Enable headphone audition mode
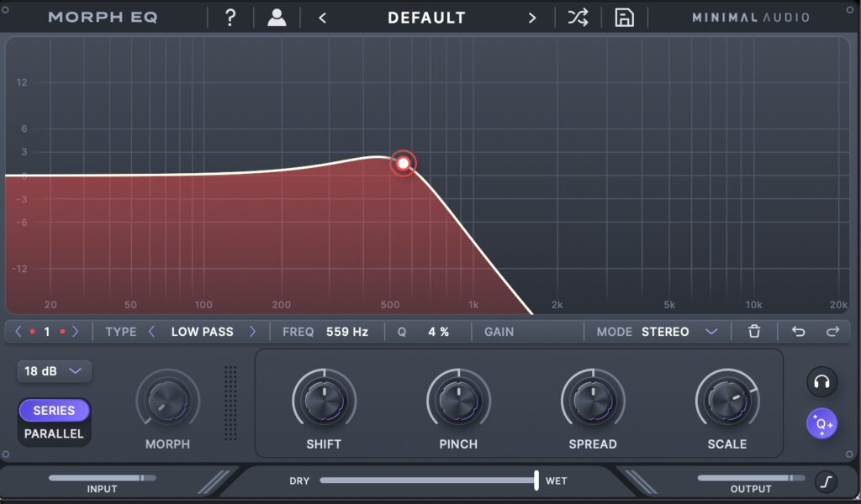 [x=821, y=381]
